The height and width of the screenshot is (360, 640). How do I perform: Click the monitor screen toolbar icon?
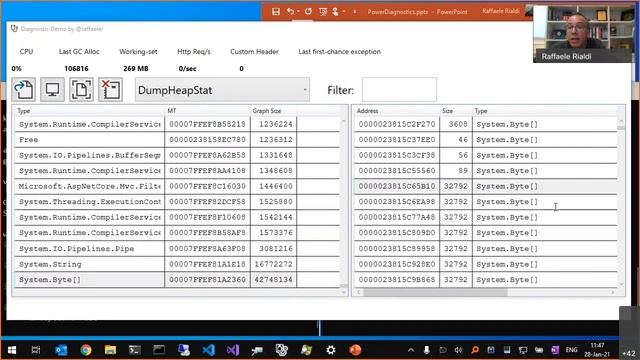coord(52,89)
